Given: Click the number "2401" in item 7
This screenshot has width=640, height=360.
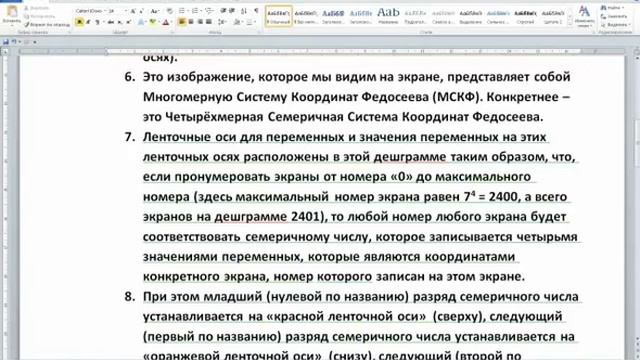Looking at the screenshot, I should point(306,217).
